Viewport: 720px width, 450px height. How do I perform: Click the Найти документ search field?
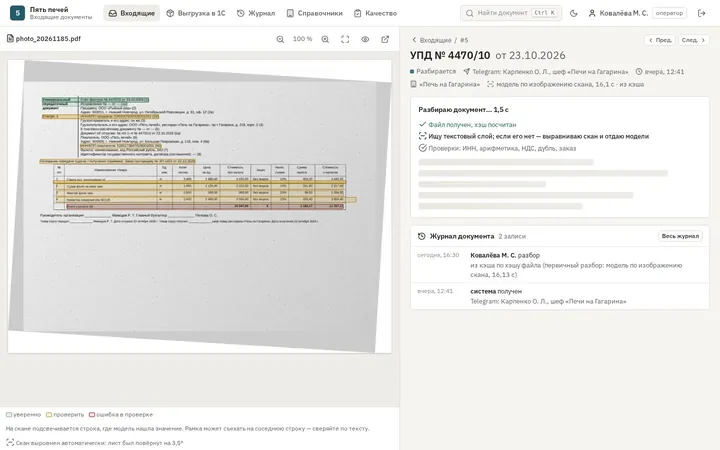point(511,13)
